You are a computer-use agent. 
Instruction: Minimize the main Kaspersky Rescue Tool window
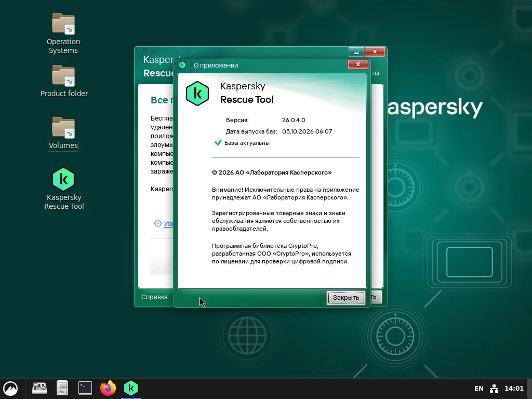coord(356,52)
